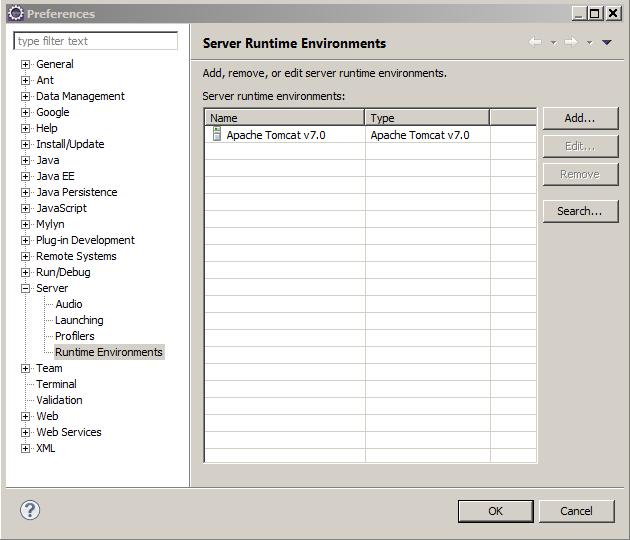
Task: Click the Add... button
Action: [580, 118]
